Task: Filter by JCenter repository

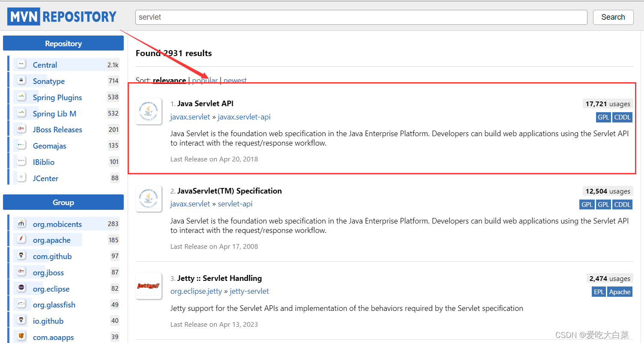Action: pyautogui.click(x=45, y=178)
